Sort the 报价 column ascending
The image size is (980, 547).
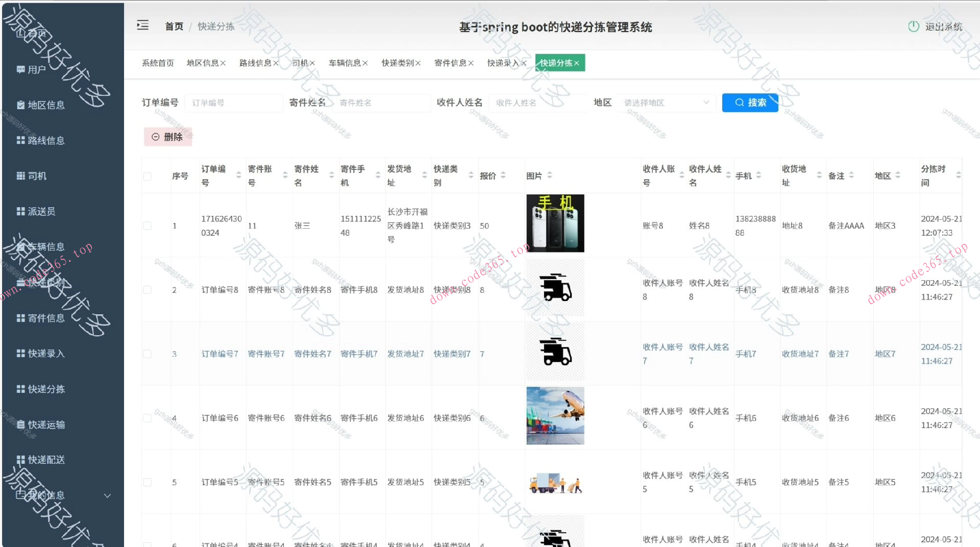[x=503, y=172]
